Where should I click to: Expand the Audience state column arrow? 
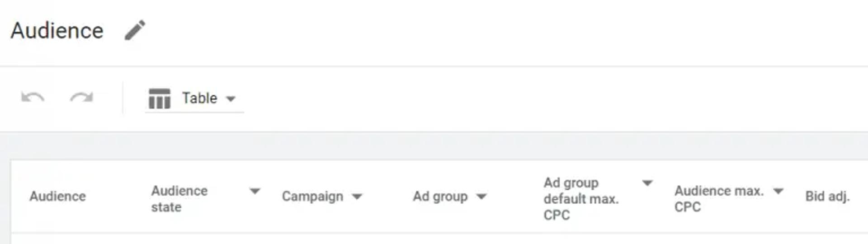coord(255,191)
